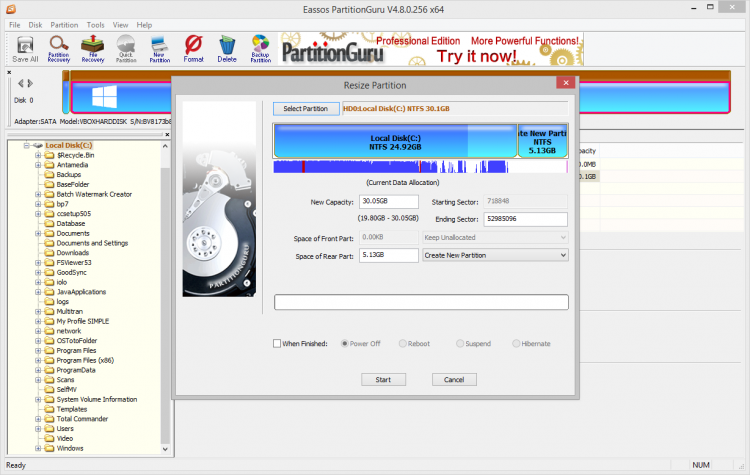Open the File menu
Image resolution: width=750 pixels, height=475 pixels.
click(15, 25)
